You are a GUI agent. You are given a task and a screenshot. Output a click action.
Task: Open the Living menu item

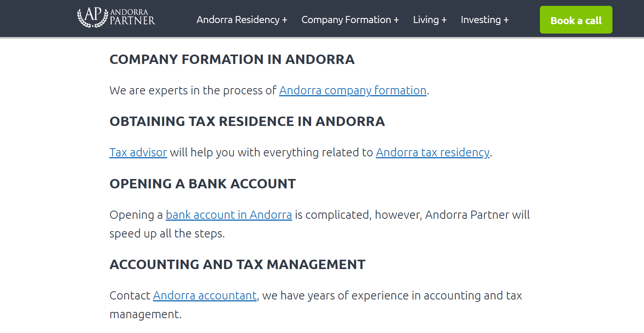pos(426,20)
